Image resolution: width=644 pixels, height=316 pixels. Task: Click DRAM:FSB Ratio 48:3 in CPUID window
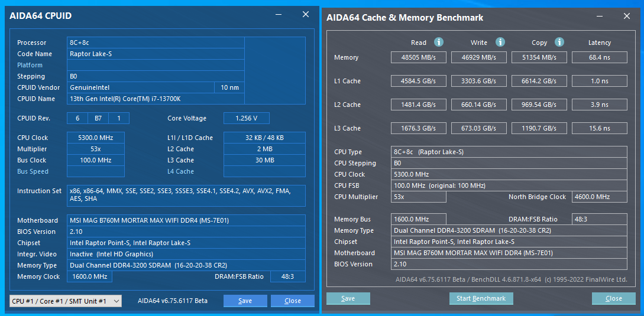(288, 276)
